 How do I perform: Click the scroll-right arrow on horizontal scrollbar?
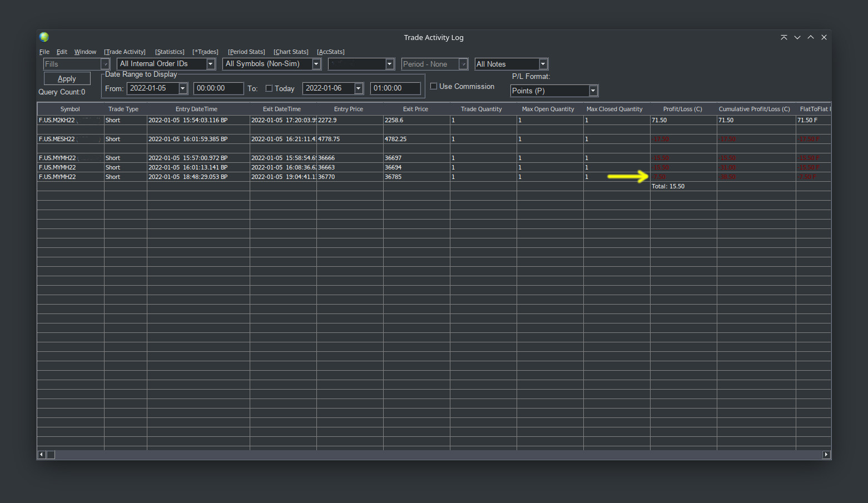click(x=826, y=455)
